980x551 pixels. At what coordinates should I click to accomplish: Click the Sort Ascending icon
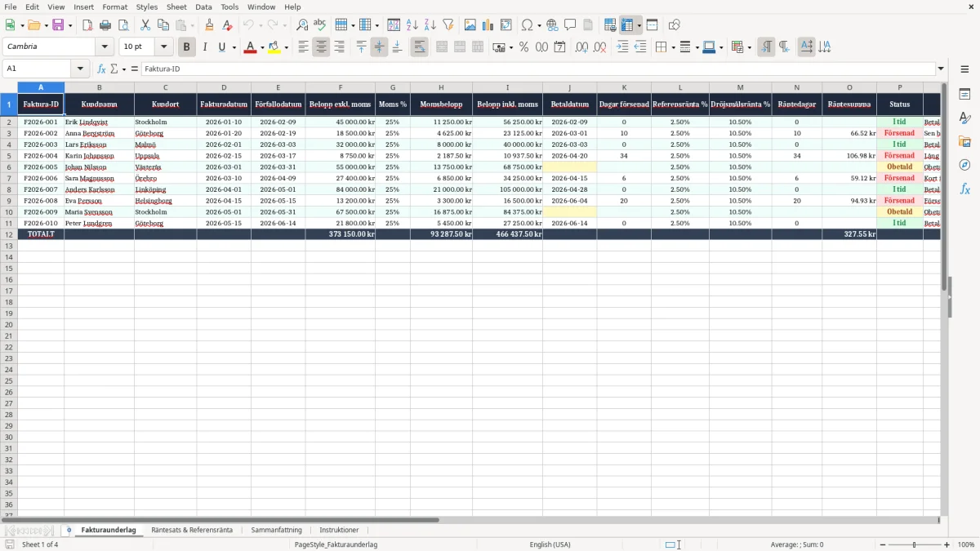coord(412,25)
